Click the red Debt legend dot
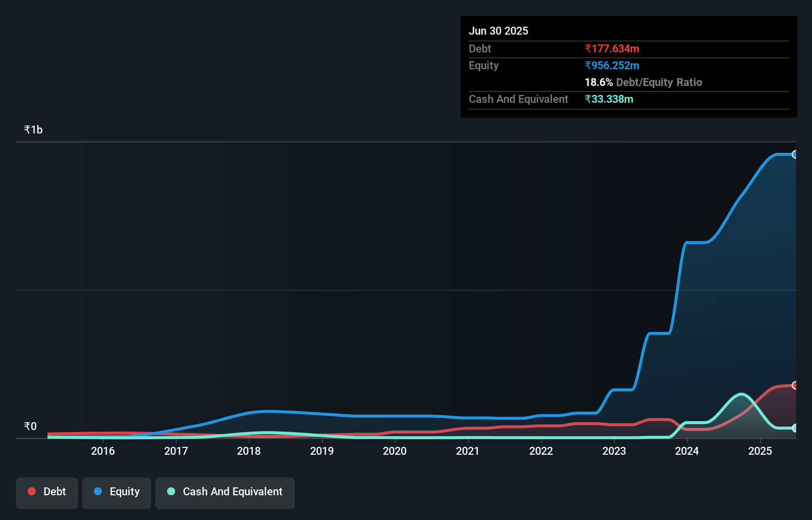 tap(31, 491)
